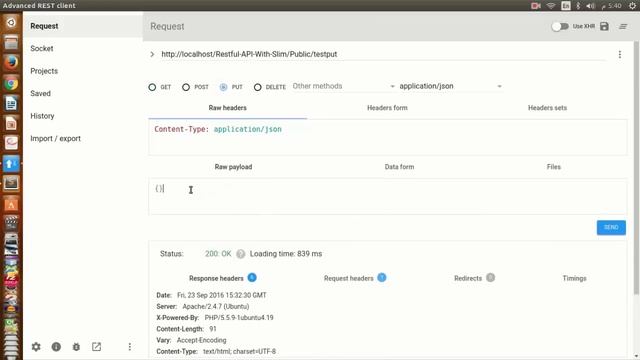Click the Content-Length: 91 row
640x360 pixels.
(x=186, y=329)
